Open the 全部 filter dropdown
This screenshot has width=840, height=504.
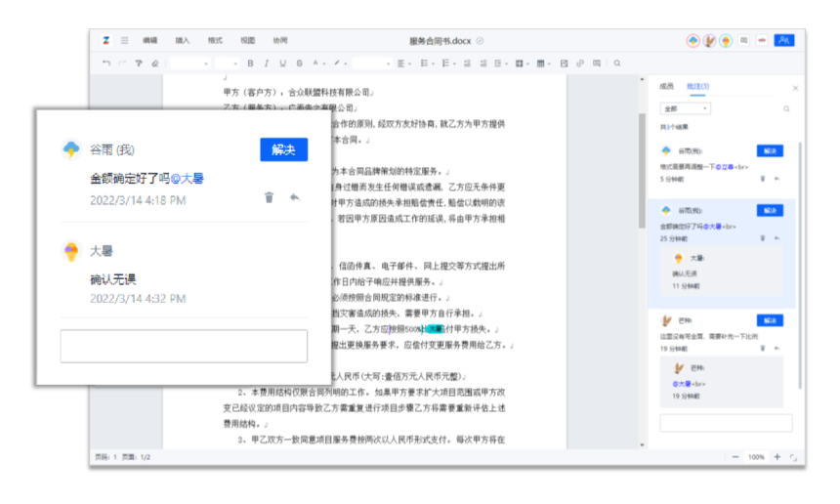click(685, 108)
